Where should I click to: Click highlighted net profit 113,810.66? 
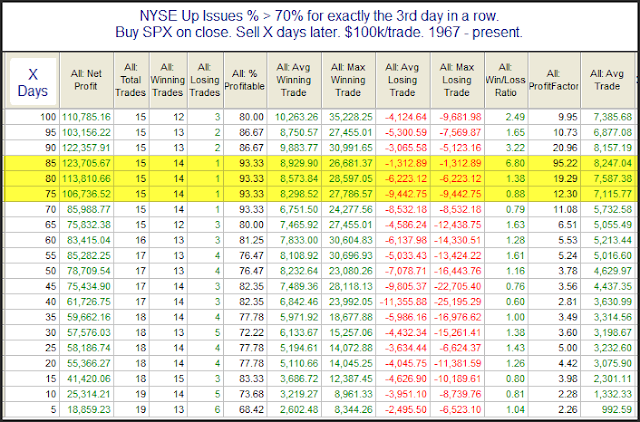pos(86,179)
